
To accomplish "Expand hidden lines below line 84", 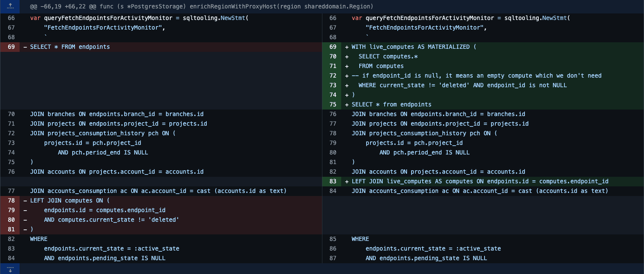I will pos(10,269).
